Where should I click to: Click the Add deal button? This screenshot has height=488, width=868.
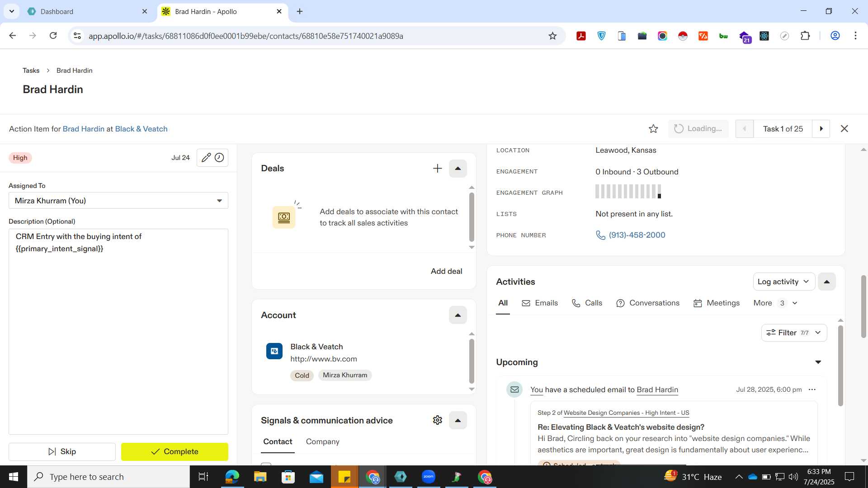tap(446, 272)
